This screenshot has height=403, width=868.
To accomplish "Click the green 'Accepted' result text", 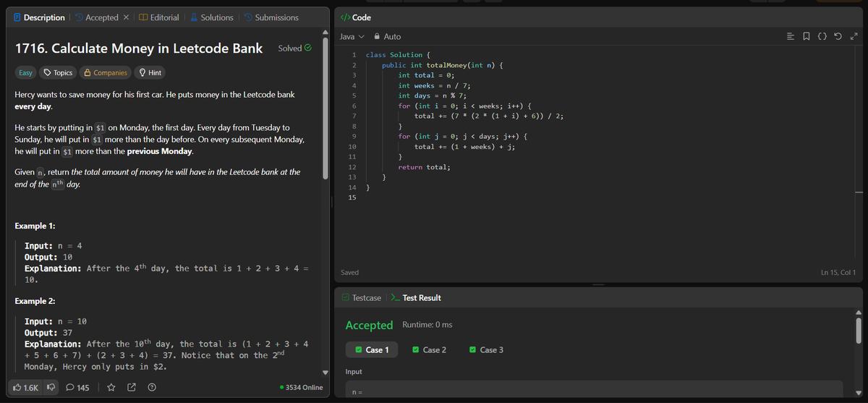I will click(369, 325).
